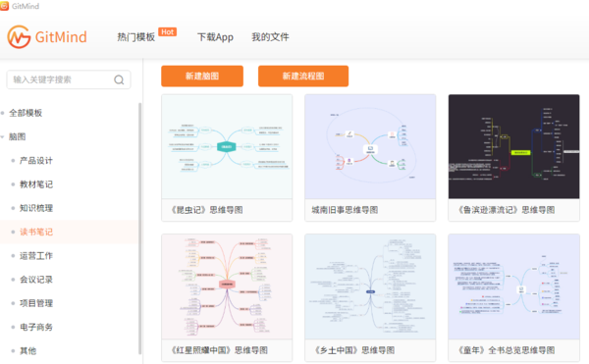Collapse the 脑图 category arrow
589x364 pixels.
tap(3, 137)
